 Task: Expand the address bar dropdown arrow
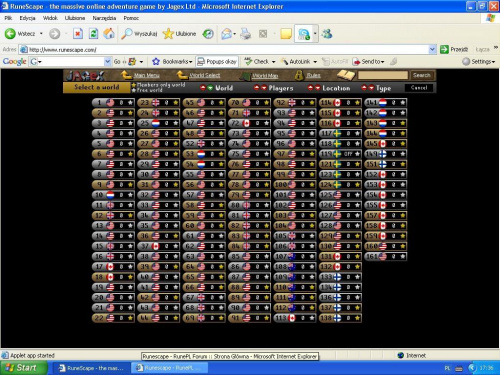coord(432,50)
